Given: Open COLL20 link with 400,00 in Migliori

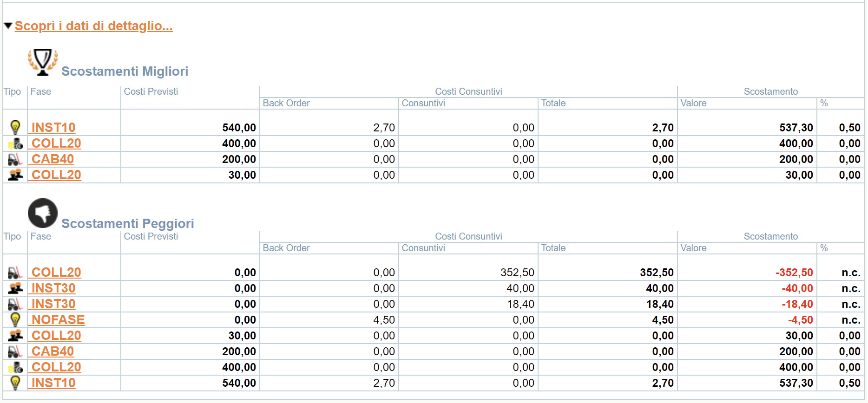Looking at the screenshot, I should pyautogui.click(x=56, y=143).
